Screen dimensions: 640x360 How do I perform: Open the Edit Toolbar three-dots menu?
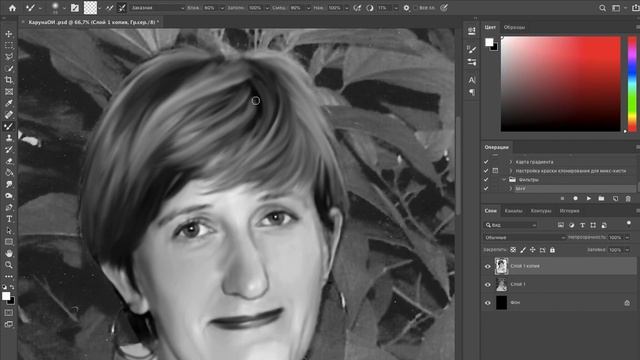pyautogui.click(x=9, y=276)
